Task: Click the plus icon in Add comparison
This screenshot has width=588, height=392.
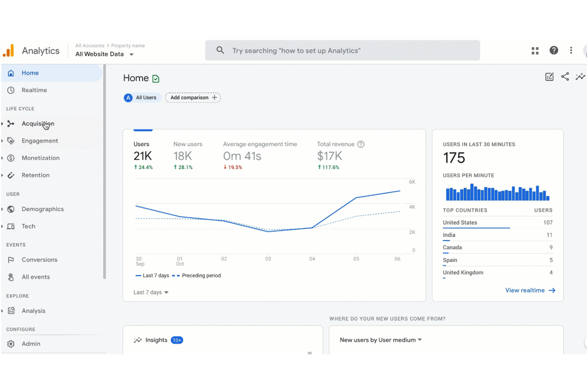Action: click(215, 97)
